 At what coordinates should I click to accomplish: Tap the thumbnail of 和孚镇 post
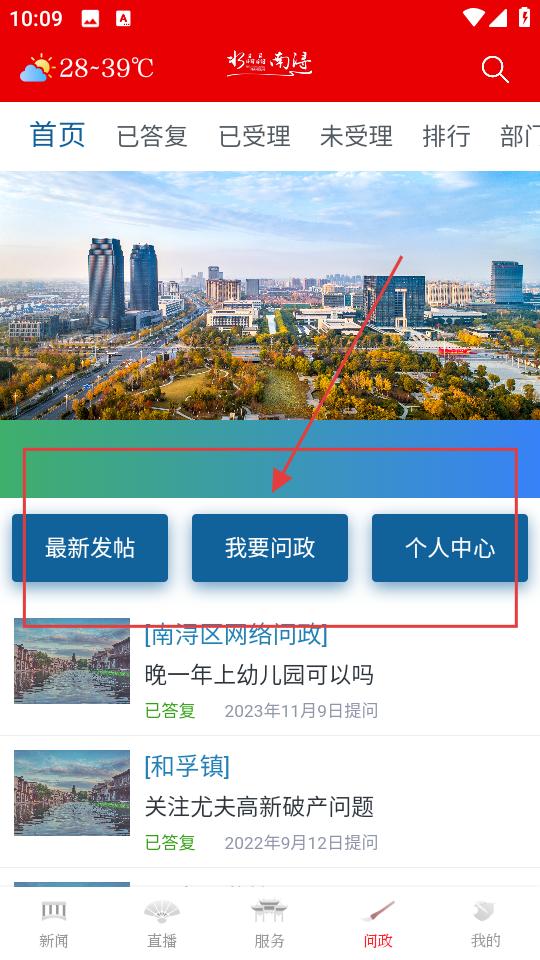tap(72, 793)
